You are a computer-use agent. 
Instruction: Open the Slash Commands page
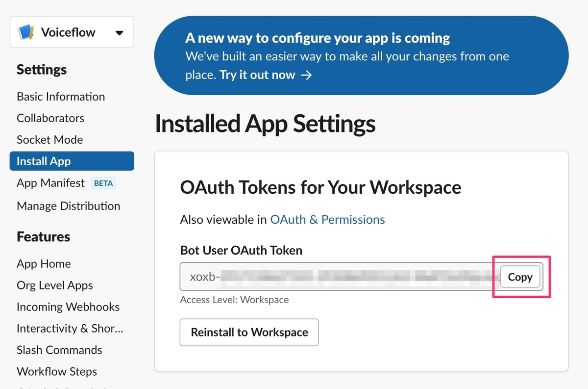coord(59,350)
